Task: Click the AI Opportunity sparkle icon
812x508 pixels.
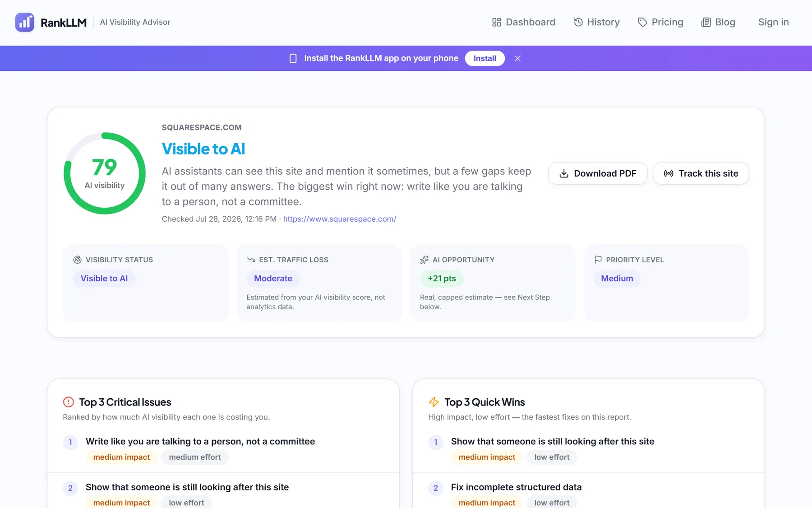Action: point(424,260)
